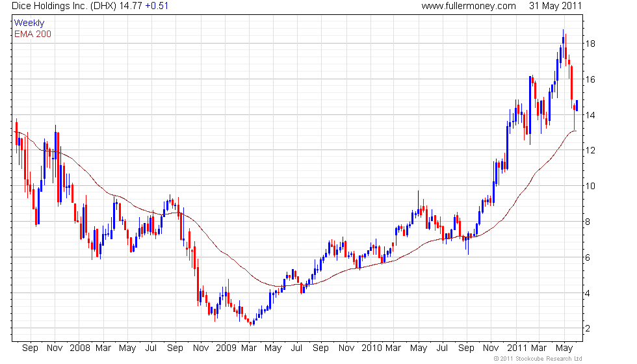Click the last price value 14.77

131,6
